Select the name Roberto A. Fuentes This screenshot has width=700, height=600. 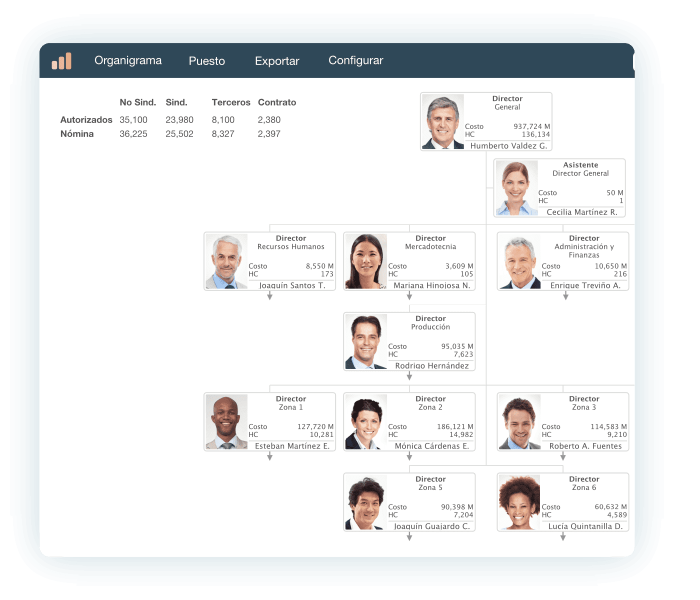(585, 446)
